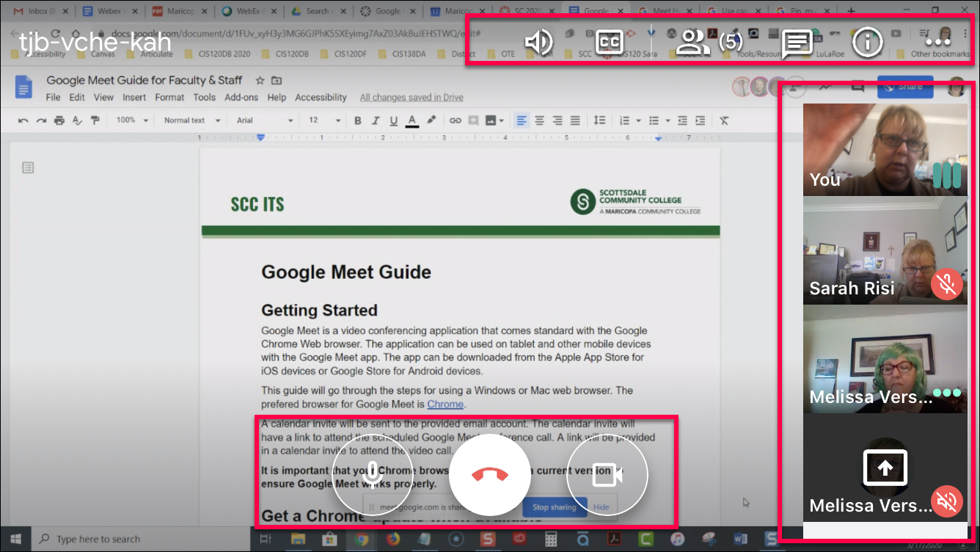
Task: Expand the bulleted list dropdown arrow
Action: click(x=668, y=120)
